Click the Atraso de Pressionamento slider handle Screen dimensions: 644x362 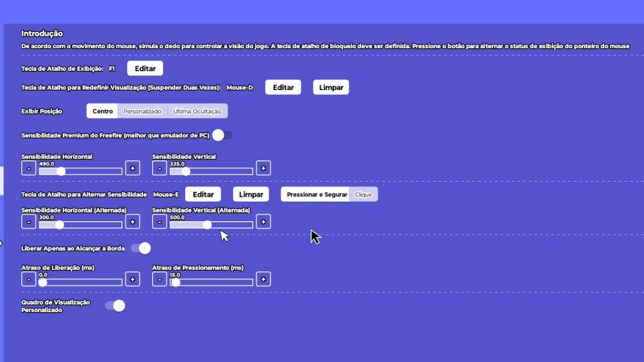click(176, 283)
